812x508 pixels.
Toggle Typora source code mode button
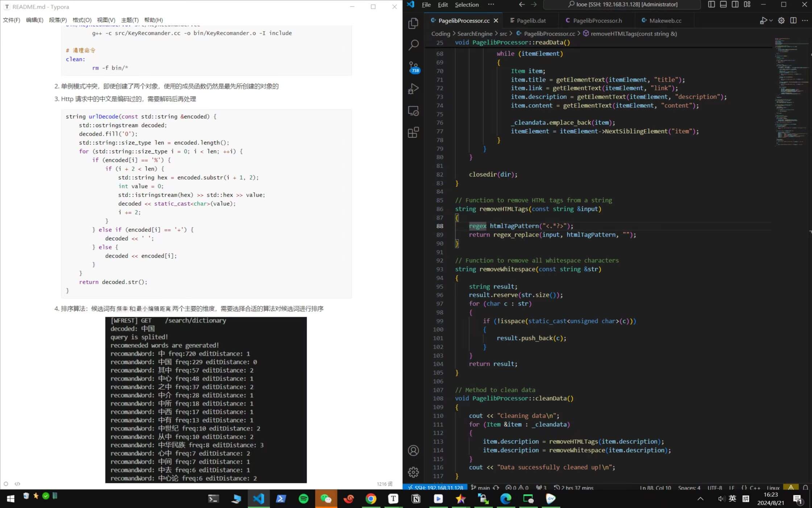coord(17,484)
